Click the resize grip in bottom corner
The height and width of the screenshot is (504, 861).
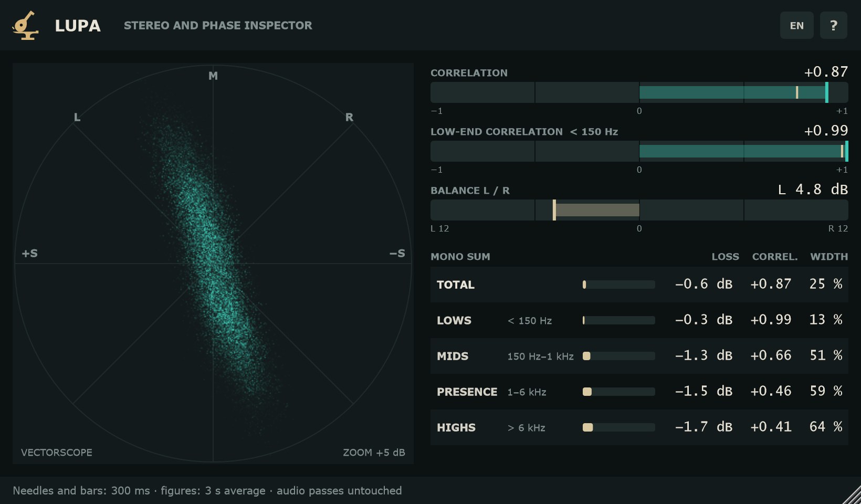point(850,494)
